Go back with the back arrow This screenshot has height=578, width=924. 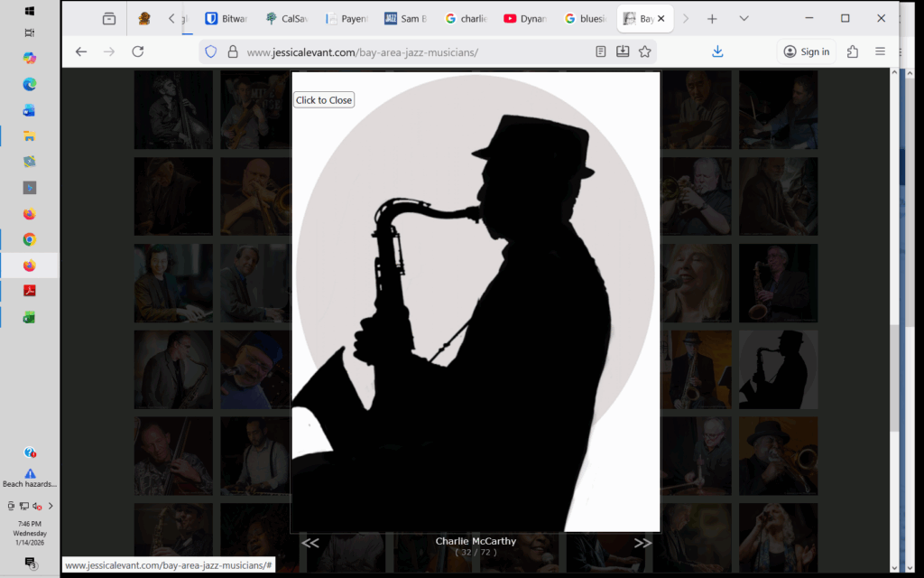[81, 51]
